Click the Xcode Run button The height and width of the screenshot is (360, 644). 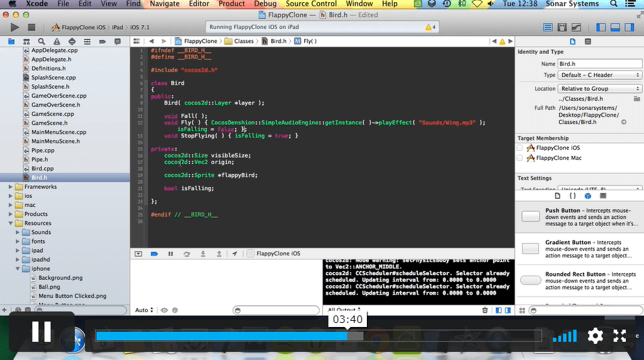(15, 28)
